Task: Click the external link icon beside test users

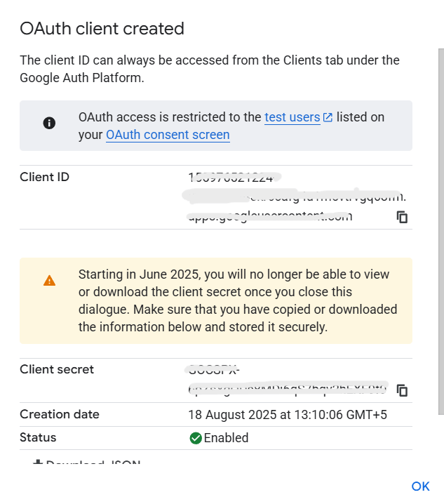Action: [328, 118]
